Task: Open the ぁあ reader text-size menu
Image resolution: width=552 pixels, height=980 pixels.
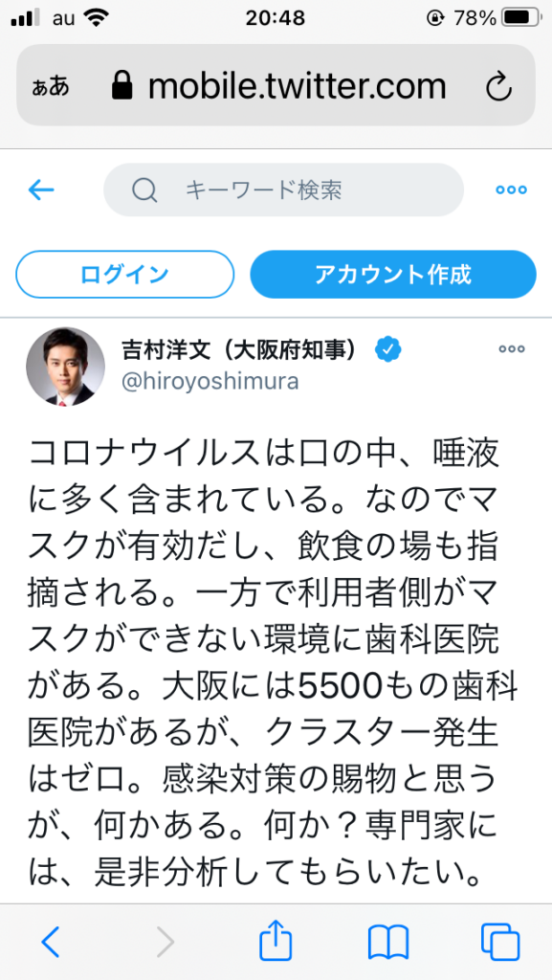Action: [51, 87]
